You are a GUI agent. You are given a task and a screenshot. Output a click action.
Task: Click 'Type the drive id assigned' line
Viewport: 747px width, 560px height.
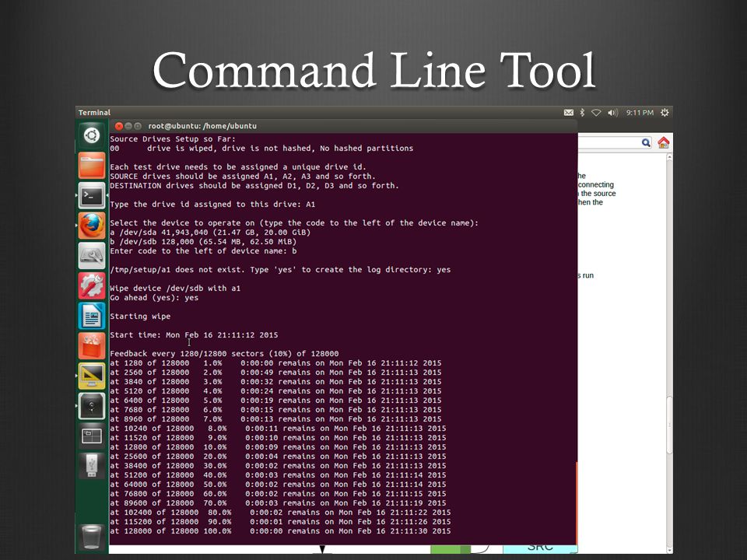pos(212,205)
